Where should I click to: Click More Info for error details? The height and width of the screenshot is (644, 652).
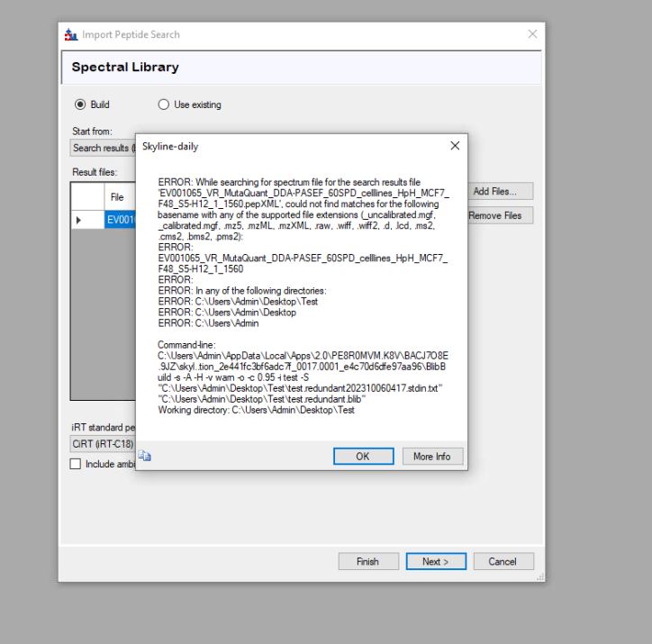[x=431, y=457]
